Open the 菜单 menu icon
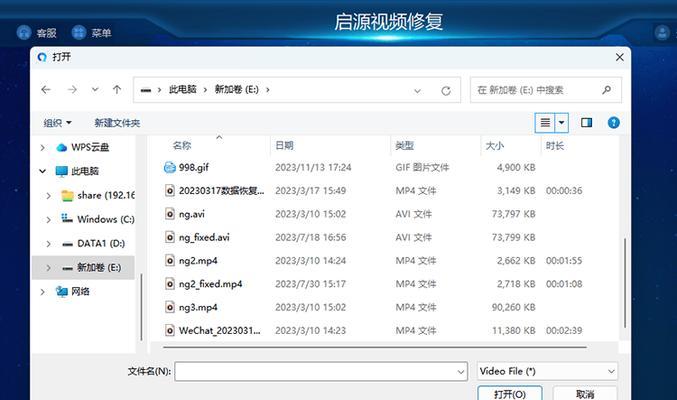Image resolution: width=677 pixels, height=400 pixels. pyautogui.click(x=79, y=32)
